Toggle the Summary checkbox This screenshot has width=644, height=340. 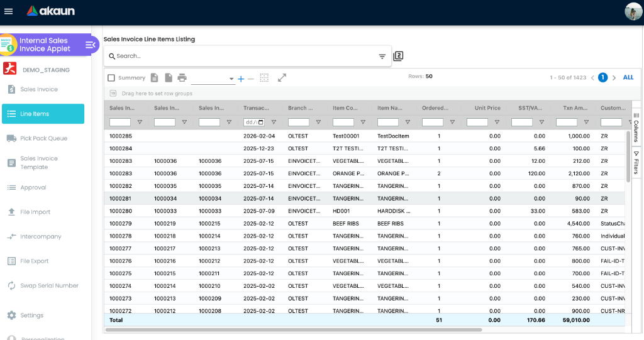tap(111, 78)
